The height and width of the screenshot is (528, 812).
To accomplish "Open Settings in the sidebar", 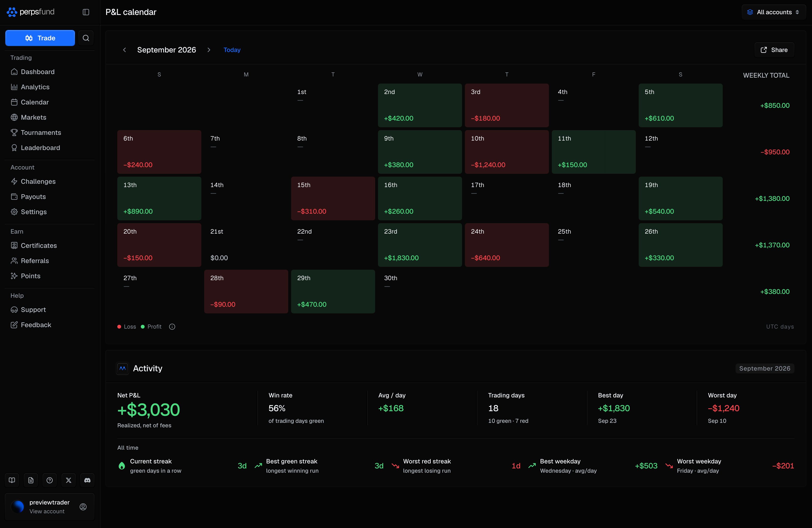I will [50, 212].
